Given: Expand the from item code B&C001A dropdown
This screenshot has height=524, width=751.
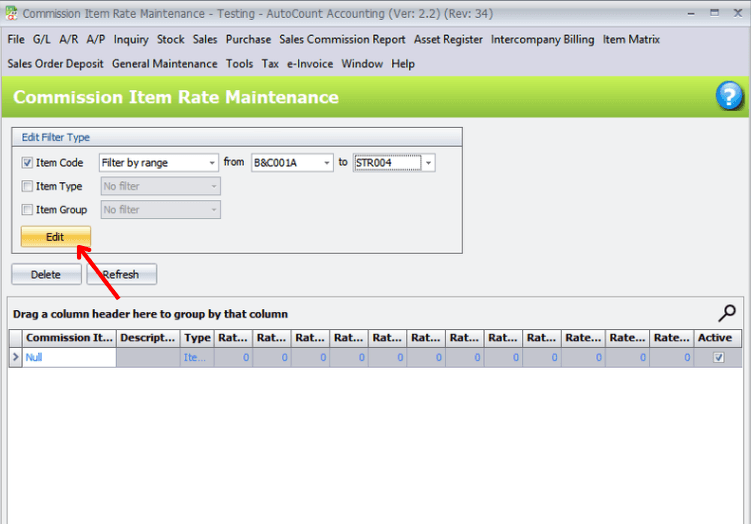Looking at the screenshot, I should 325,163.
